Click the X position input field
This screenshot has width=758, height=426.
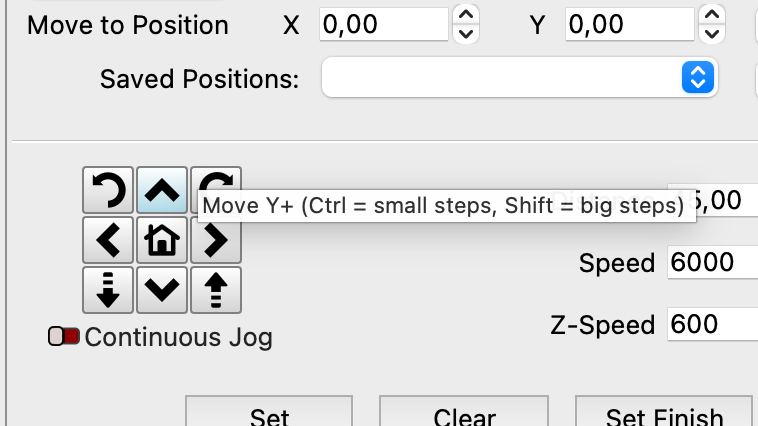coord(383,24)
